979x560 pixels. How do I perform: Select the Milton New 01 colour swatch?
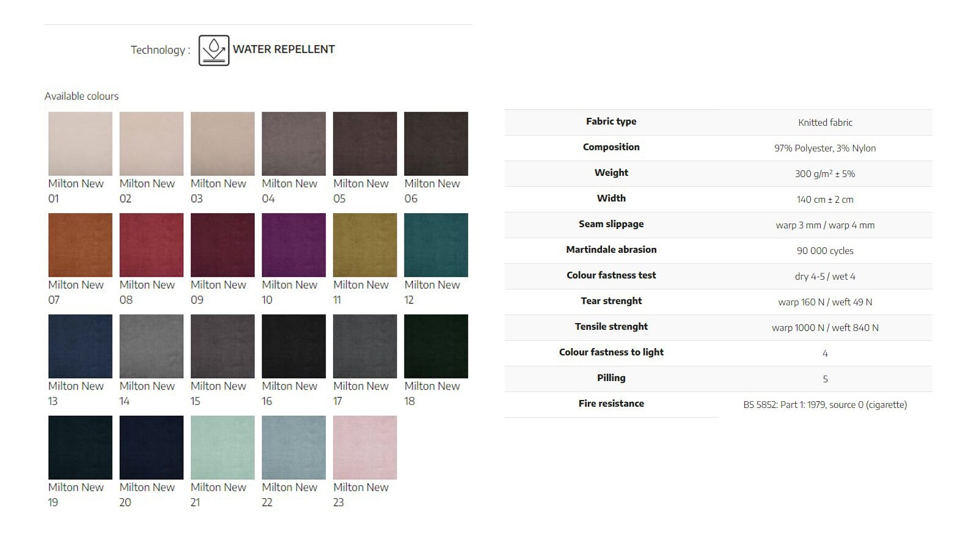[80, 144]
